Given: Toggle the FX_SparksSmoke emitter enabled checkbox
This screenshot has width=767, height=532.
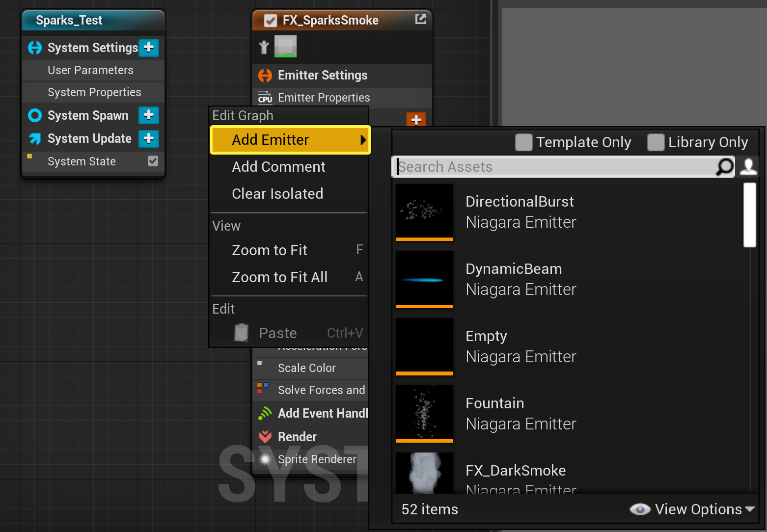Looking at the screenshot, I should tap(271, 21).
